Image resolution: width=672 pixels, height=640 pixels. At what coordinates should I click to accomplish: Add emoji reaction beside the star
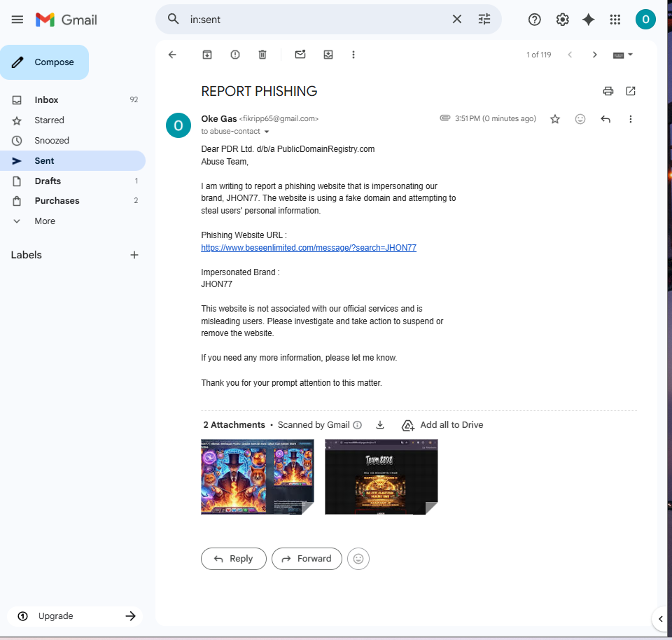coord(580,119)
